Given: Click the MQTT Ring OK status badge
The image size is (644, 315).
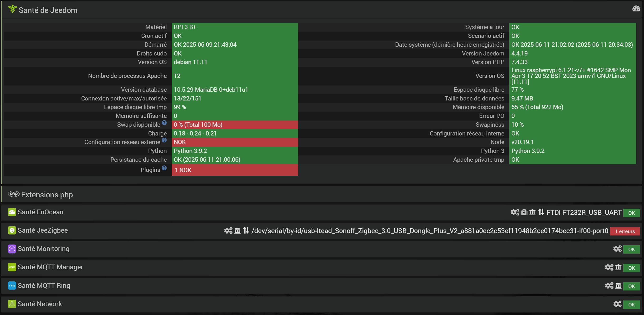Looking at the screenshot, I should click(x=631, y=286).
